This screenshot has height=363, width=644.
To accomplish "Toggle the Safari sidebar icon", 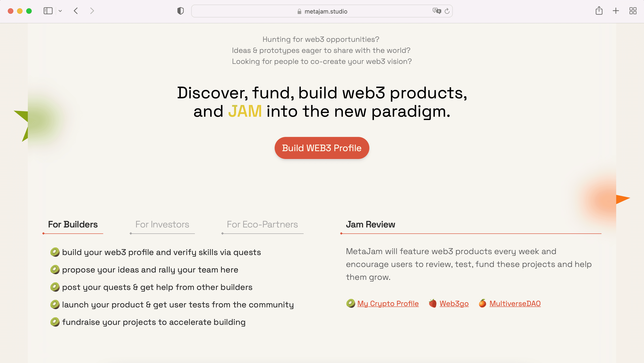I will [48, 11].
